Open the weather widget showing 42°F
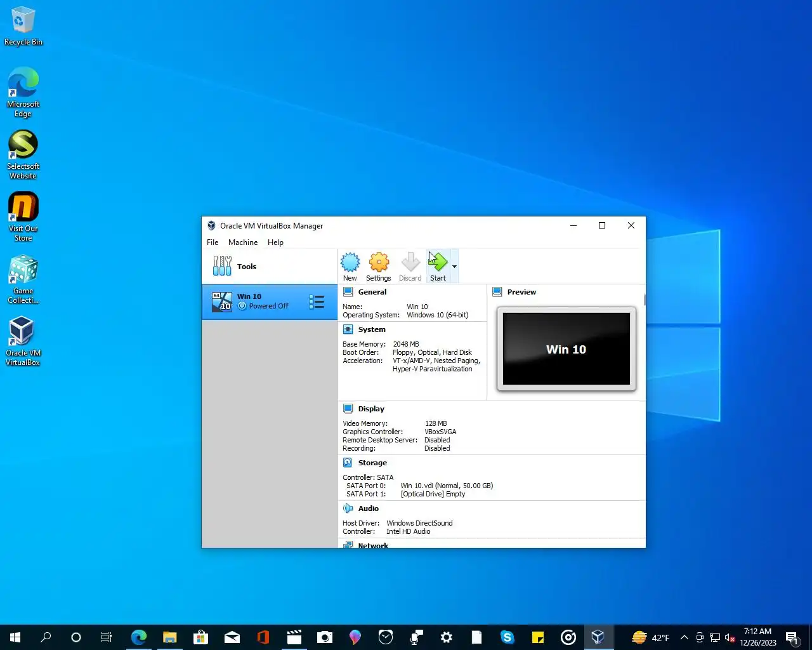The image size is (812, 650). 651,637
